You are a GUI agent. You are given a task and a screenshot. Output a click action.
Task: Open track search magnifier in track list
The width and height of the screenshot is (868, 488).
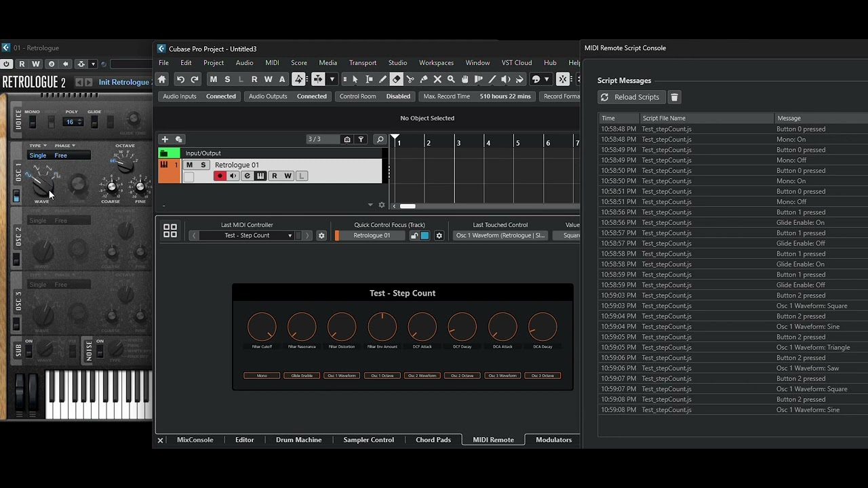click(380, 140)
